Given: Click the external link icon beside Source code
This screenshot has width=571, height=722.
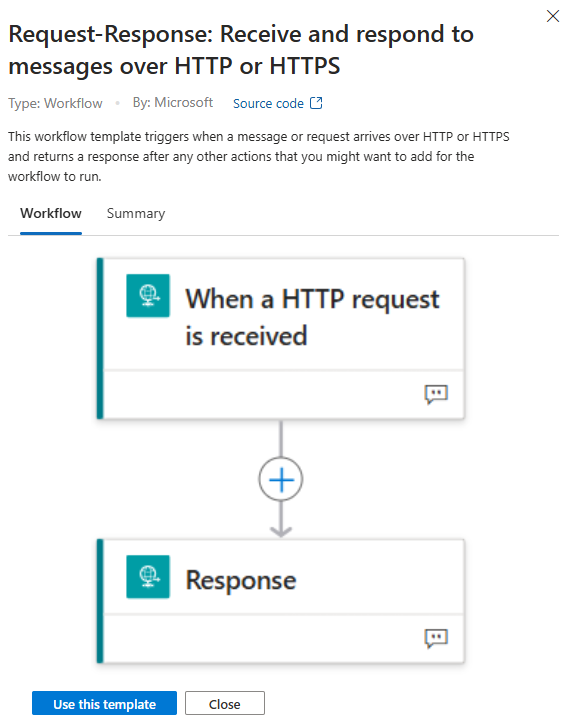Looking at the screenshot, I should 316,103.
